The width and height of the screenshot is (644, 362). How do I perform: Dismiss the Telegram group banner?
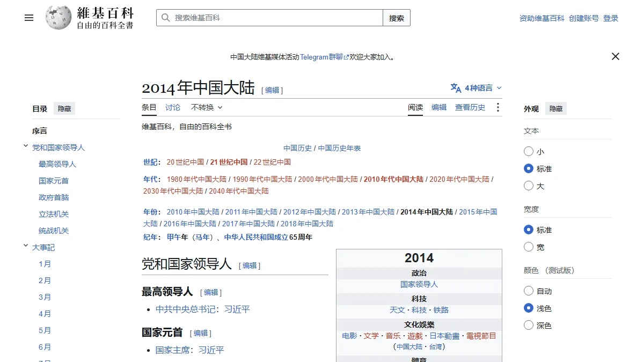point(616,56)
